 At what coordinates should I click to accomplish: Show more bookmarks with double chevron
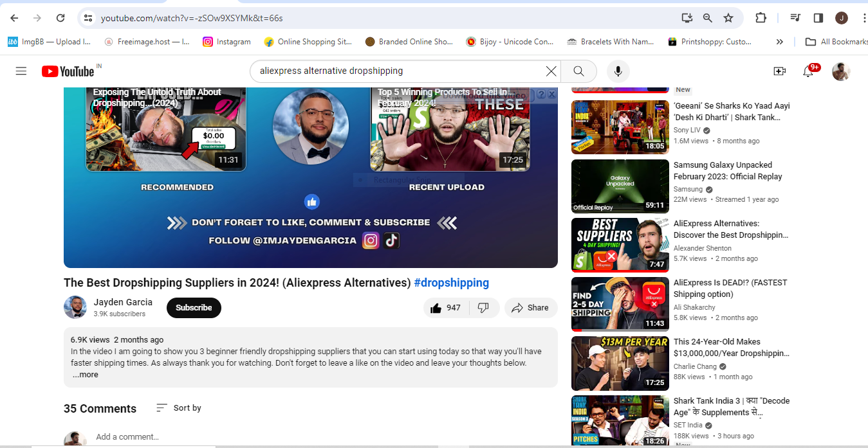tap(780, 42)
